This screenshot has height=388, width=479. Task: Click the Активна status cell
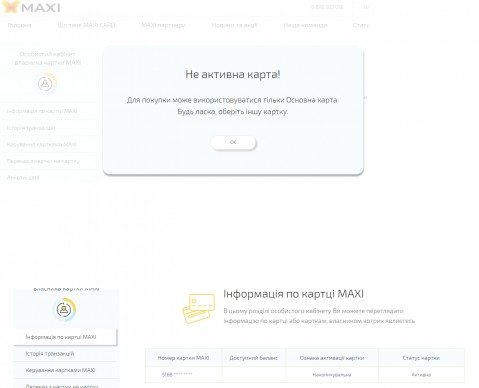[421, 375]
